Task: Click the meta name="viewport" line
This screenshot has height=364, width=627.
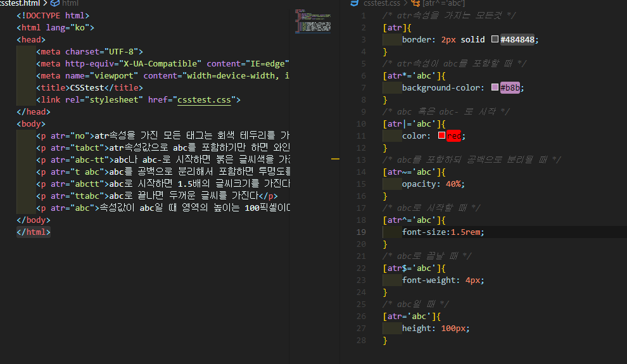Action: coord(162,75)
